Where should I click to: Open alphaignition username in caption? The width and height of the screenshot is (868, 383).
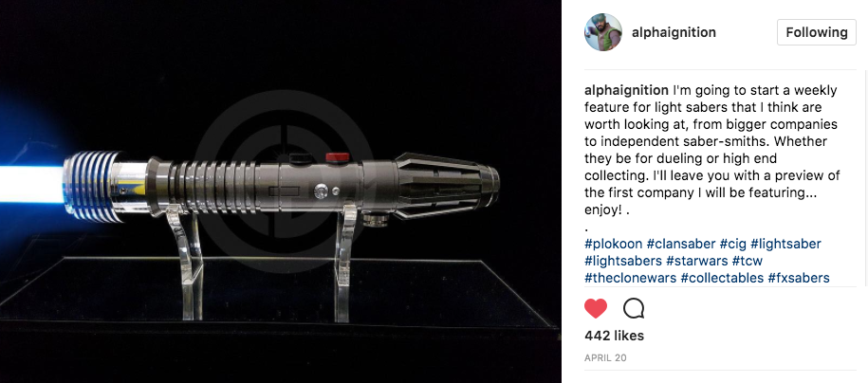coord(626,90)
